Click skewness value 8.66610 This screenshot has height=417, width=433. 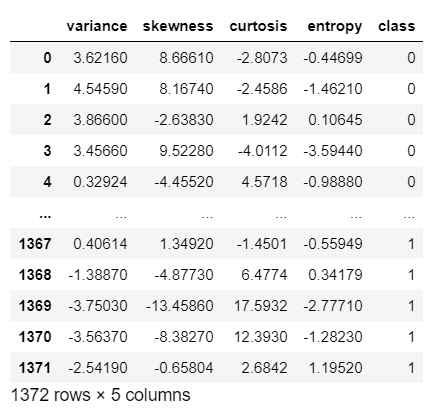(186, 58)
